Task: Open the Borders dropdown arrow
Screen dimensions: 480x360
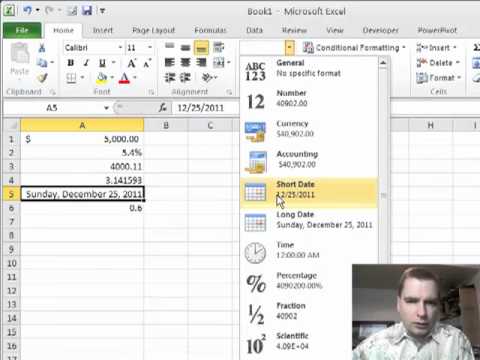Action: tap(82, 78)
